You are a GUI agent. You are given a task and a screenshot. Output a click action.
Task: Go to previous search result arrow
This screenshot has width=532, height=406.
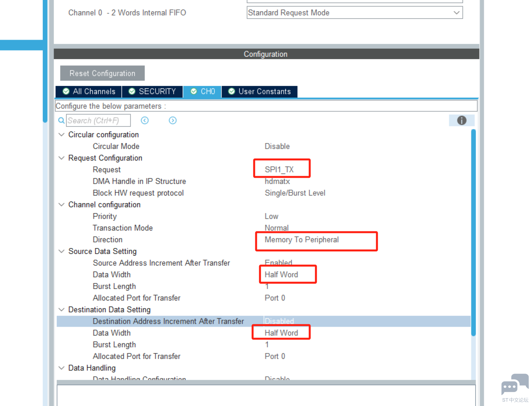145,121
